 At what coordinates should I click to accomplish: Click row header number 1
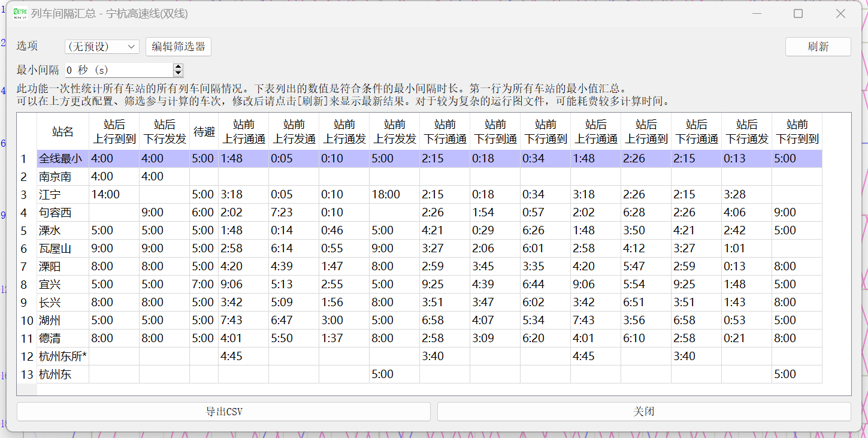click(27, 159)
